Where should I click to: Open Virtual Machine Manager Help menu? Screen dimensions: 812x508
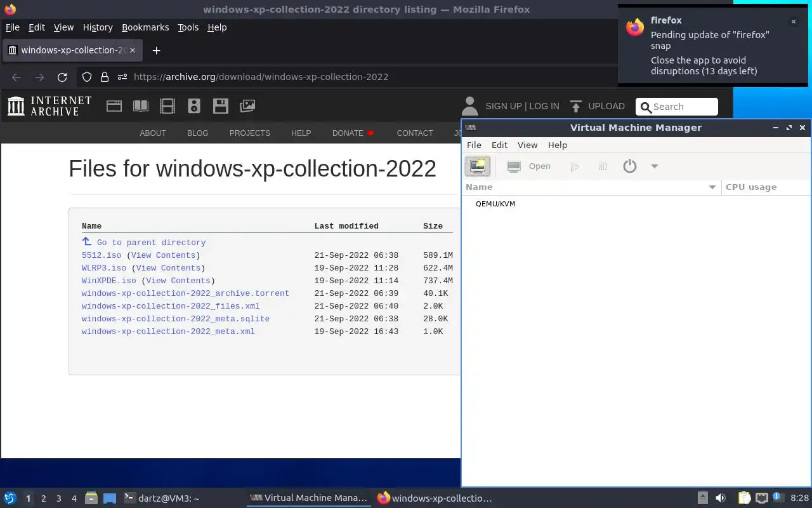coord(557,145)
